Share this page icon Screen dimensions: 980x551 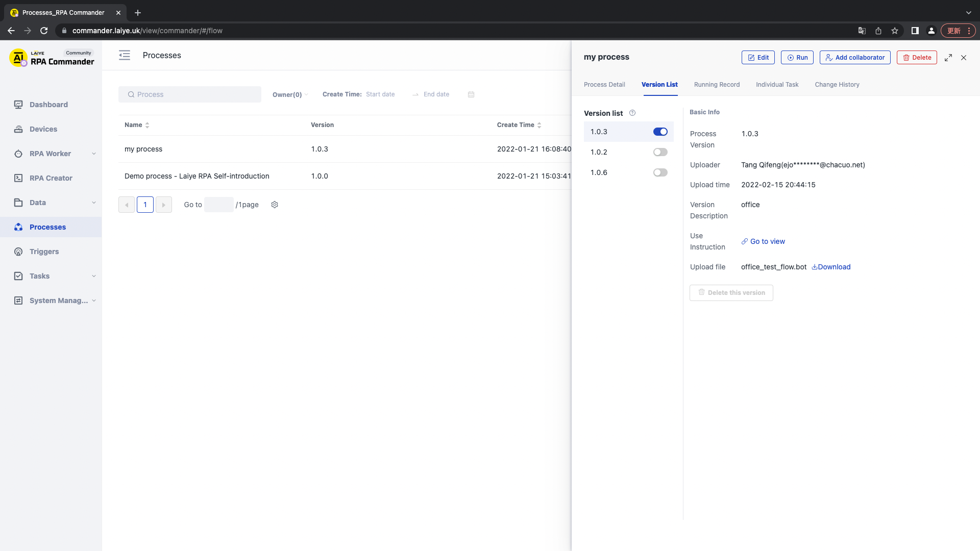tap(878, 31)
